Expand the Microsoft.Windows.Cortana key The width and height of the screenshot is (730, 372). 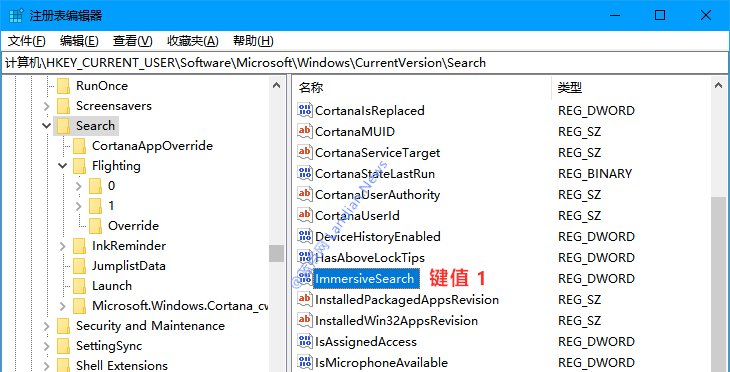(62, 306)
